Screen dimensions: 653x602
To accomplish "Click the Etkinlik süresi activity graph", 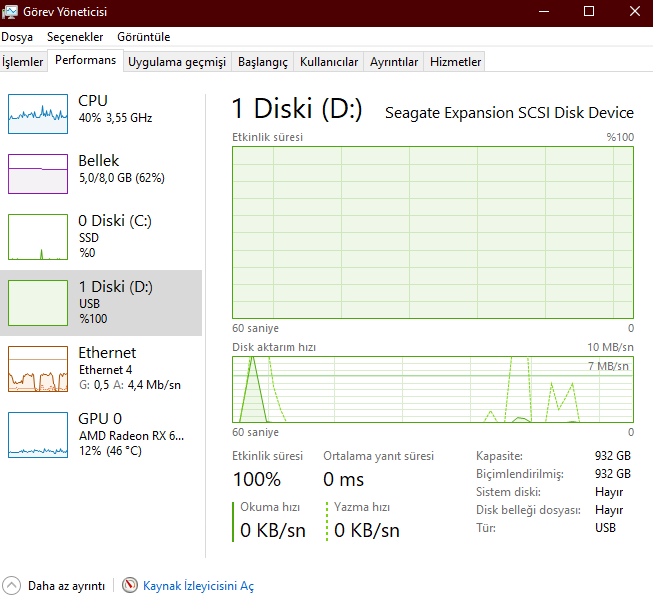I will 433,231.
